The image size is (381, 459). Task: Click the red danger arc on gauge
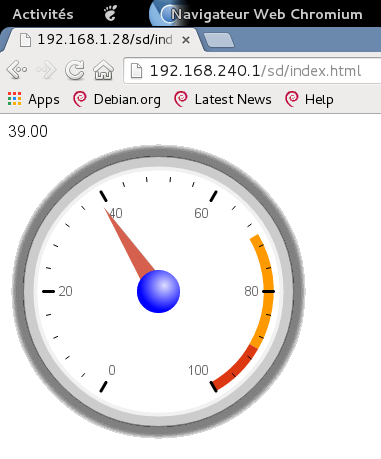click(237, 369)
